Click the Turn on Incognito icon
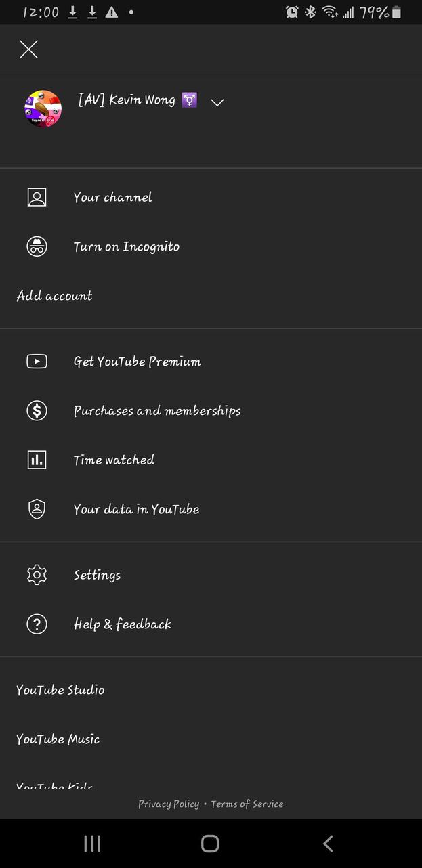Image resolution: width=422 pixels, height=868 pixels. (x=37, y=246)
